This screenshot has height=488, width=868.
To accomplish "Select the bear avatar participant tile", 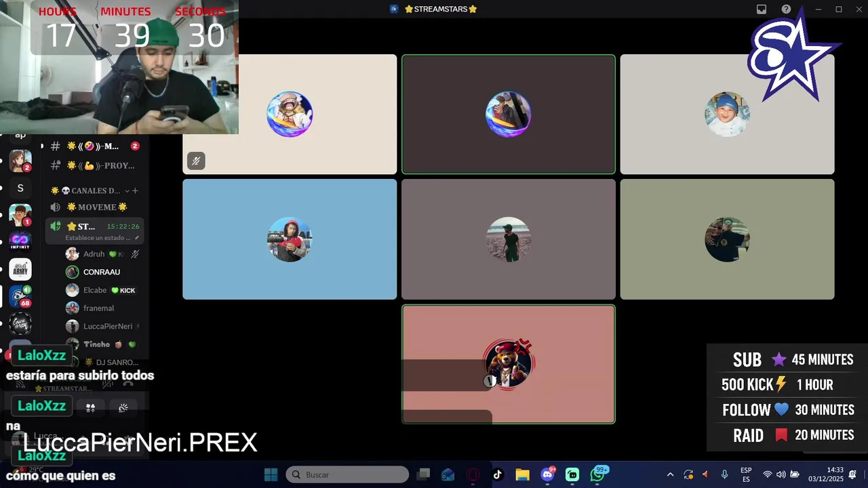I will (x=509, y=364).
